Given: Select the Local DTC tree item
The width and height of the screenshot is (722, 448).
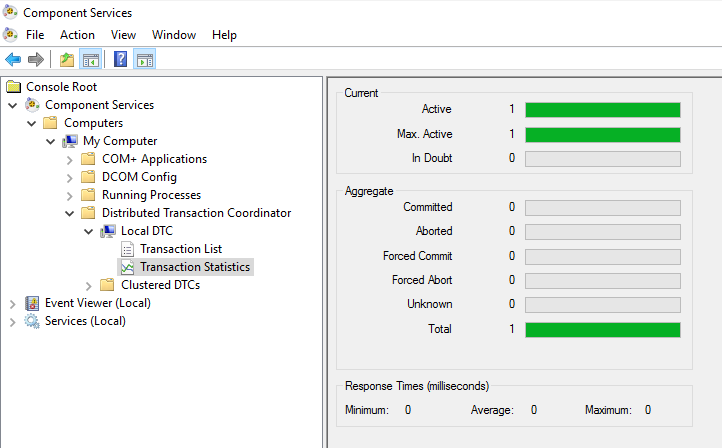Looking at the screenshot, I should pos(147,231).
